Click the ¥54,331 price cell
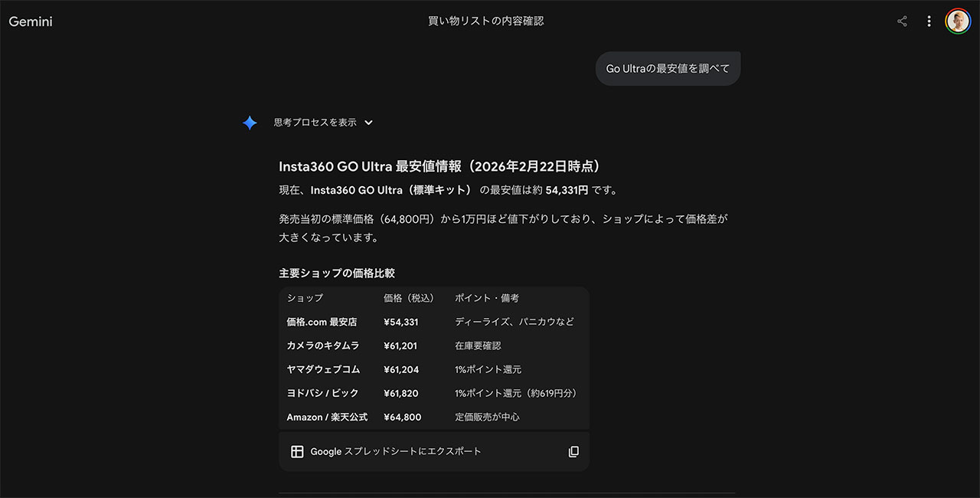Screen dimensions: 980x498 coord(400,322)
